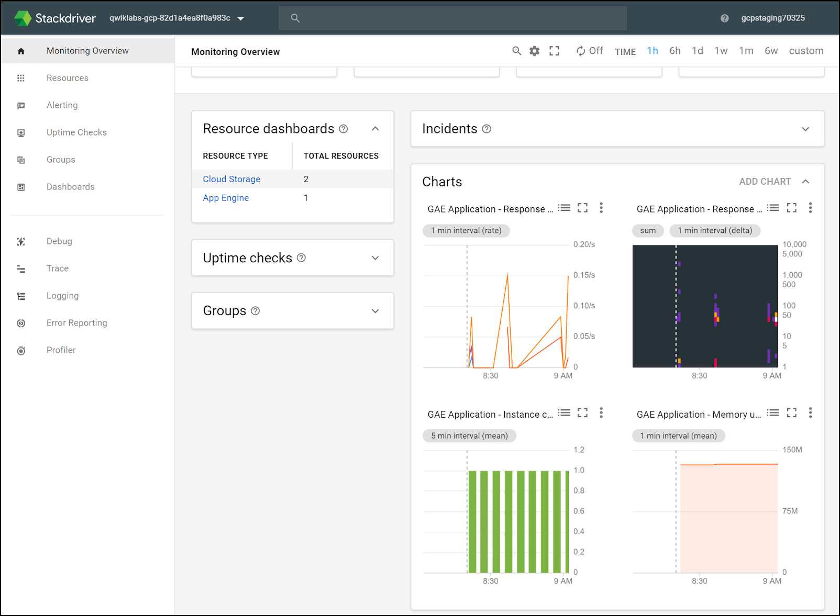This screenshot has height=616, width=840.
Task: Click the fullscreen icon in overview toolbar
Action: tap(554, 51)
